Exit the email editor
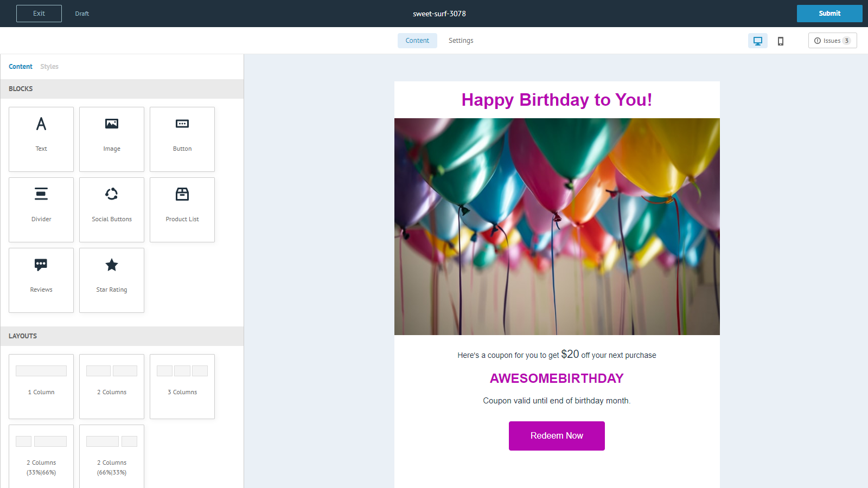Screen dimensions: 868x488 pyautogui.click(x=39, y=14)
